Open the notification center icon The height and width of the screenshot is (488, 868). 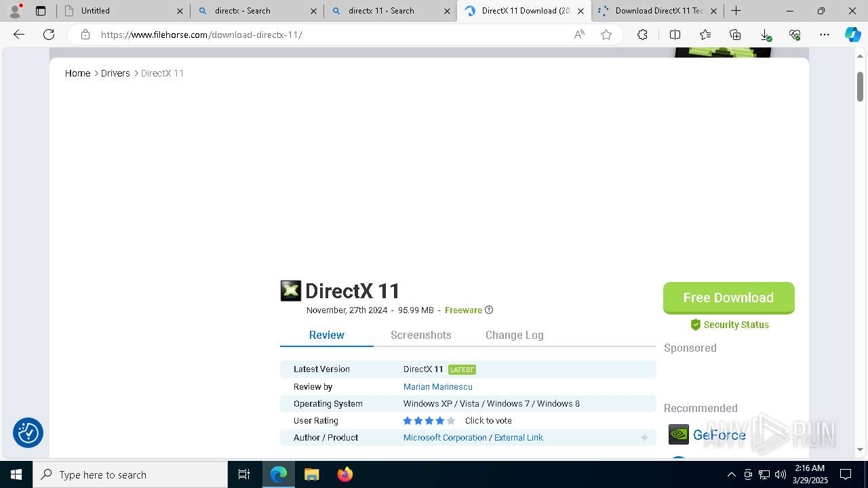pyautogui.click(x=846, y=474)
